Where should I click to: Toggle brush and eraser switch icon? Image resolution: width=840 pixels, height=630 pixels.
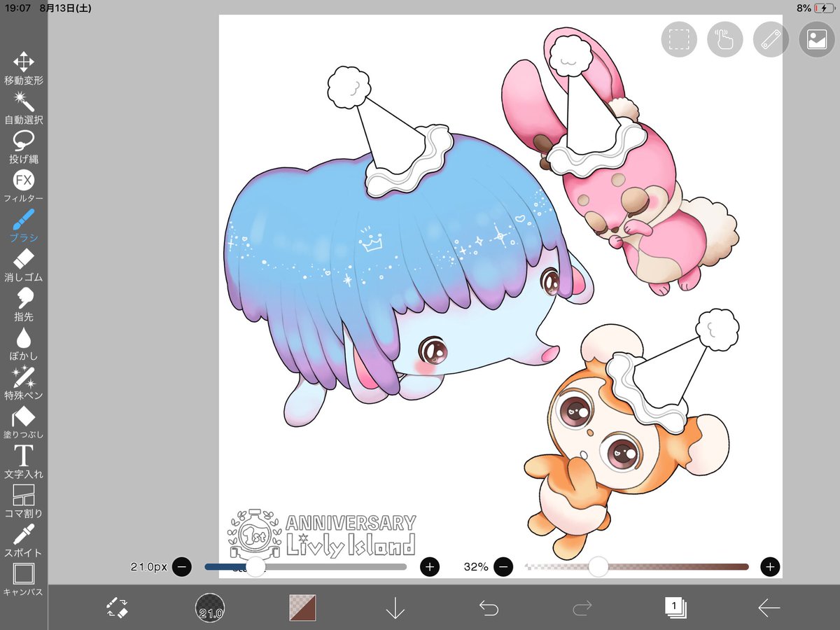point(117,608)
